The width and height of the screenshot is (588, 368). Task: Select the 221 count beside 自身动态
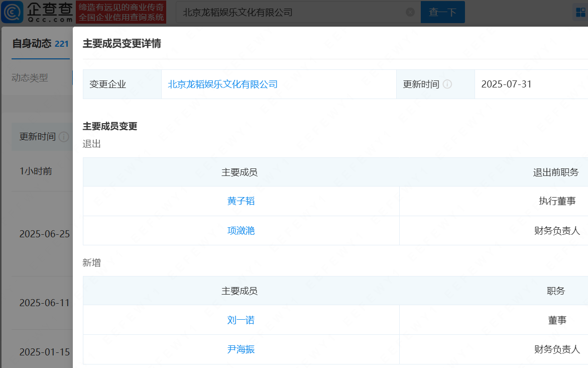pos(61,44)
